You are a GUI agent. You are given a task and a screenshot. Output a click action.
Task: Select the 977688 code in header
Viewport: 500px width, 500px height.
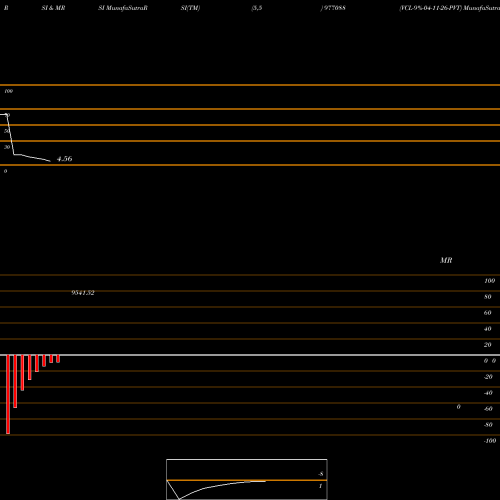click(334, 8)
